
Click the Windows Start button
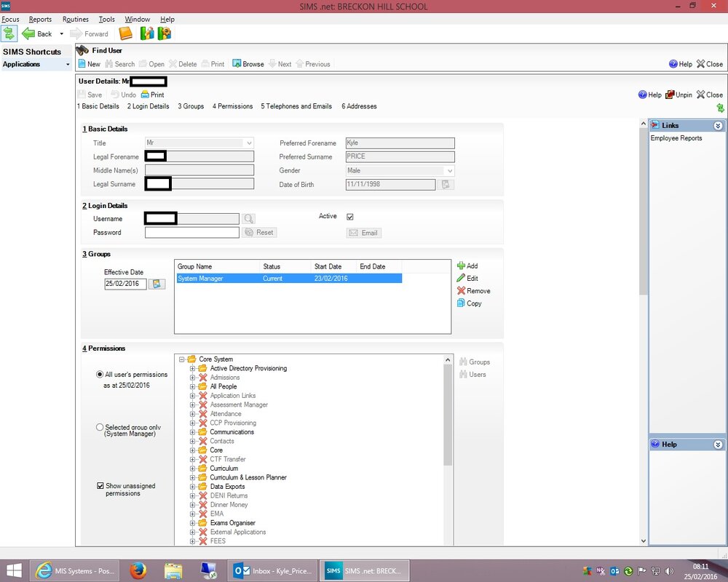[x=14, y=571]
